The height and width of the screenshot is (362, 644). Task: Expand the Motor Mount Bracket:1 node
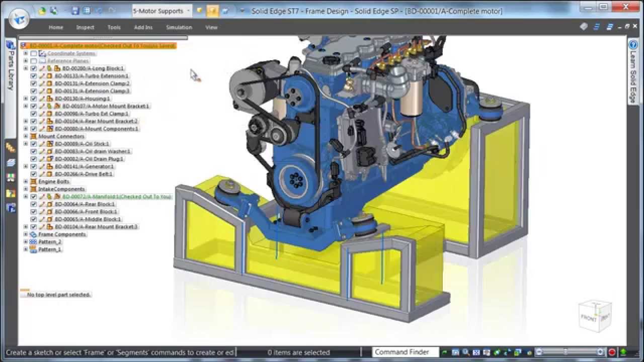[x=26, y=106]
